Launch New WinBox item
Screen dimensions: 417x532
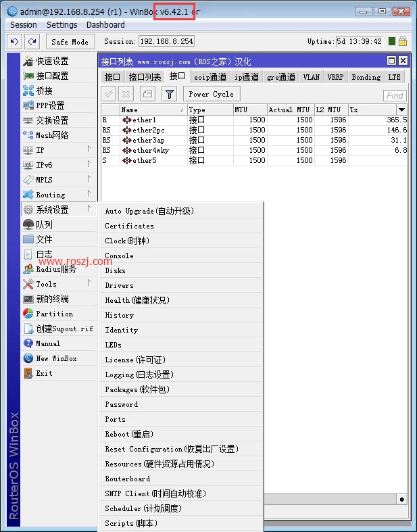pyautogui.click(x=59, y=359)
